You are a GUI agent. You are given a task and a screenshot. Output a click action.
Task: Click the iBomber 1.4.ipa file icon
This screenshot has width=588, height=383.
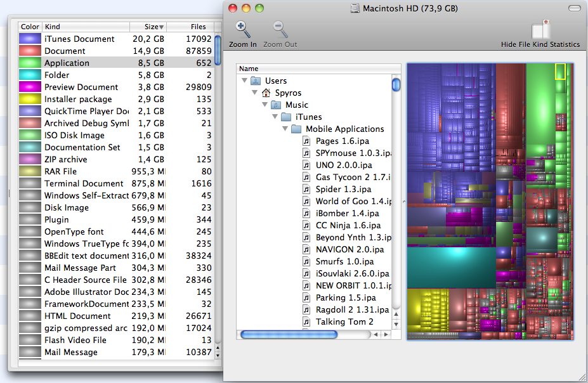click(x=306, y=213)
